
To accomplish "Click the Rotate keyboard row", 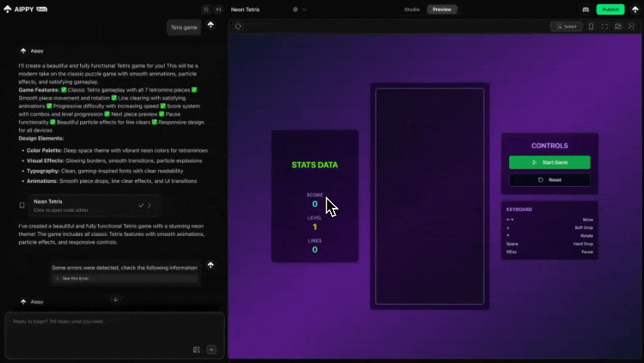I will [550, 236].
